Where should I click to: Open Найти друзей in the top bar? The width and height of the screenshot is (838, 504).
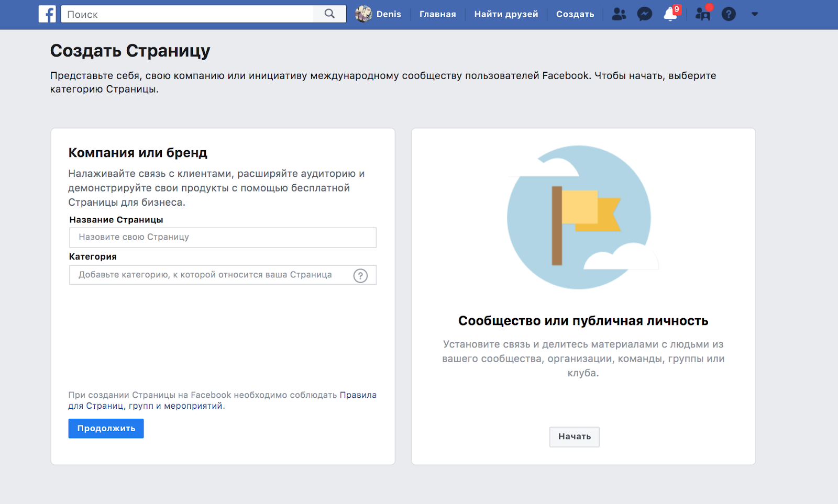click(x=506, y=14)
